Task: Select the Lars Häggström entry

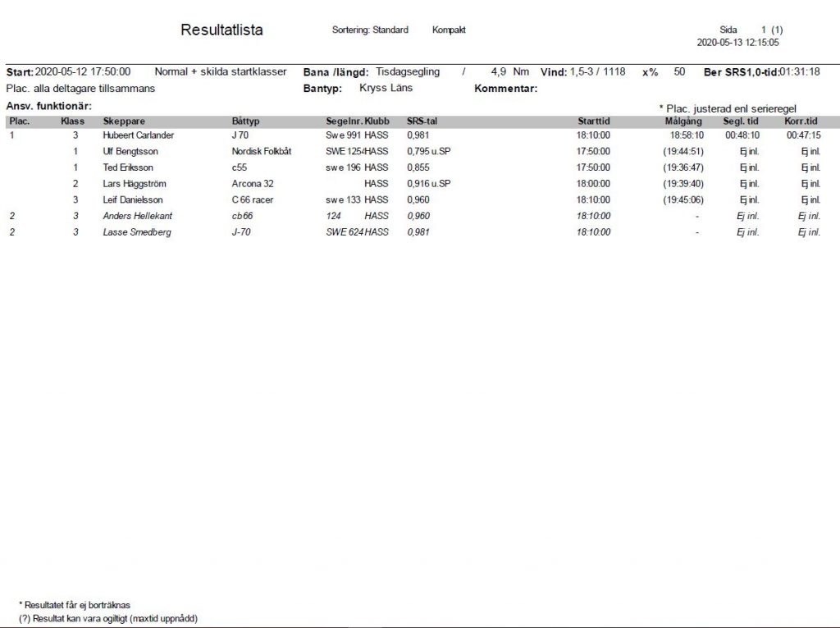Action: click(135, 184)
